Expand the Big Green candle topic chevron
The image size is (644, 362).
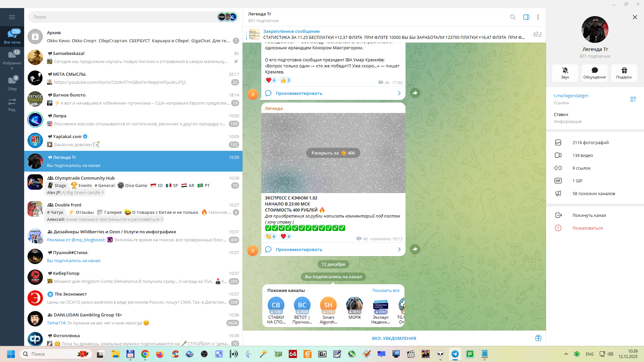point(103,193)
